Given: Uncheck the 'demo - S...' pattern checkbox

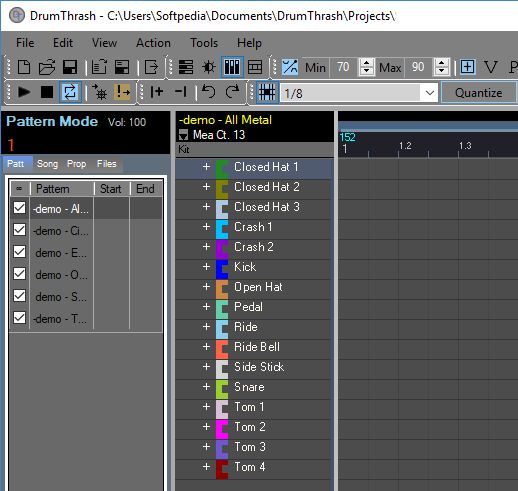Looking at the screenshot, I should pyautogui.click(x=20, y=296).
